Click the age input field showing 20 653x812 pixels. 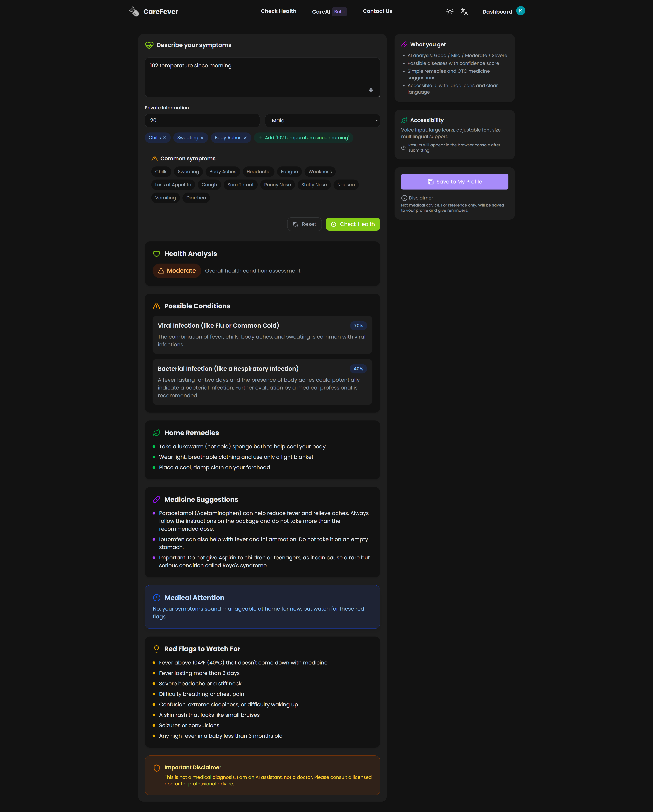click(x=202, y=121)
